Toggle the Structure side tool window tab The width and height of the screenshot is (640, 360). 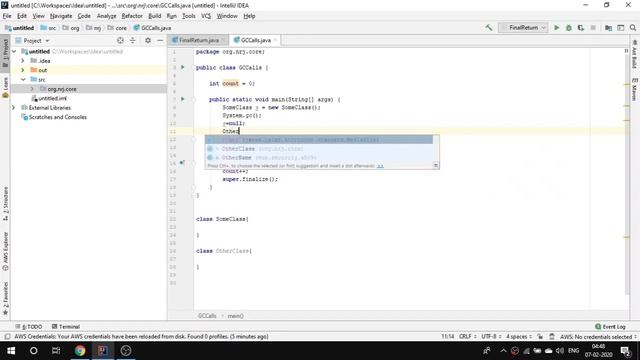(x=5, y=203)
